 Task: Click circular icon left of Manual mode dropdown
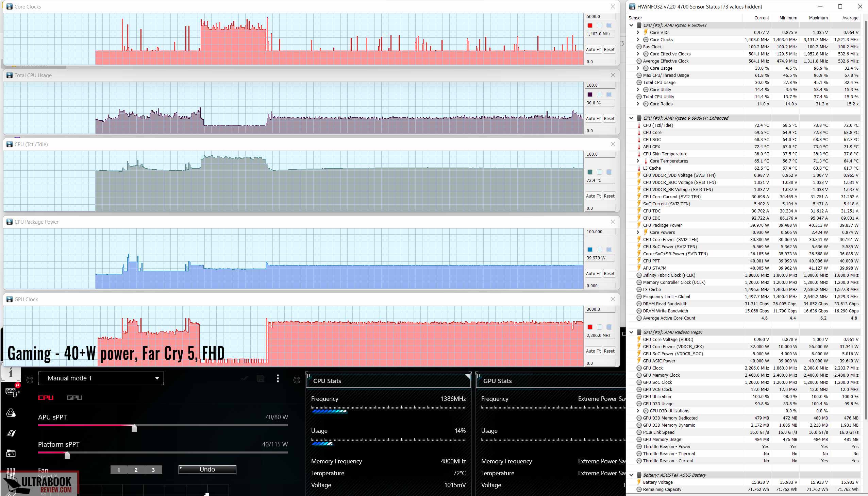[x=30, y=380]
